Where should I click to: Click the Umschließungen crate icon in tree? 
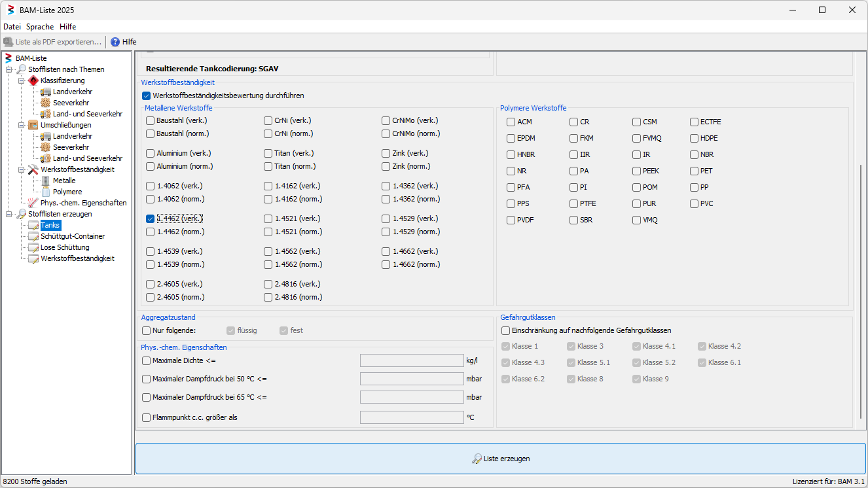[x=33, y=125]
